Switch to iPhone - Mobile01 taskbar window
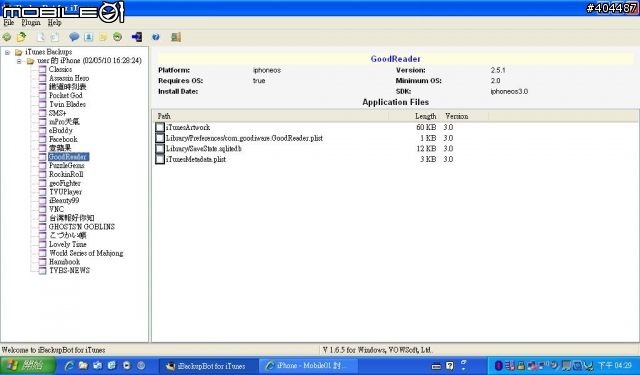The height and width of the screenshot is (375, 640). (x=309, y=366)
